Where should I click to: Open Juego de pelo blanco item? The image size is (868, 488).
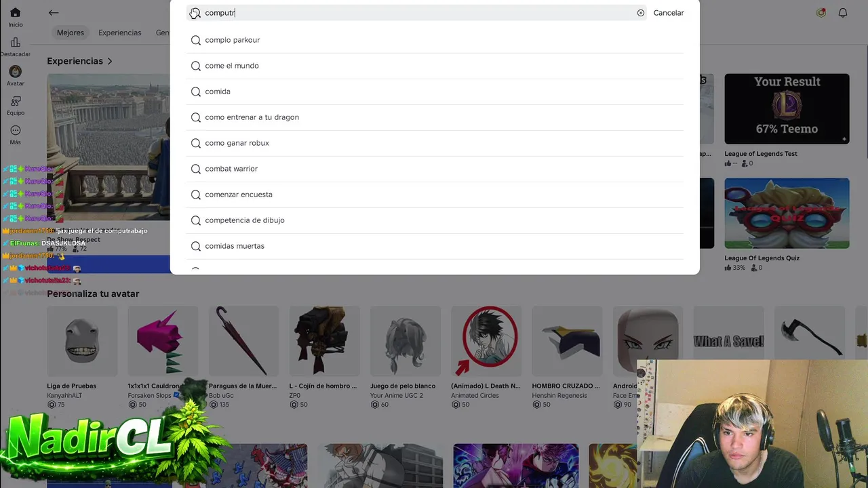(x=406, y=342)
